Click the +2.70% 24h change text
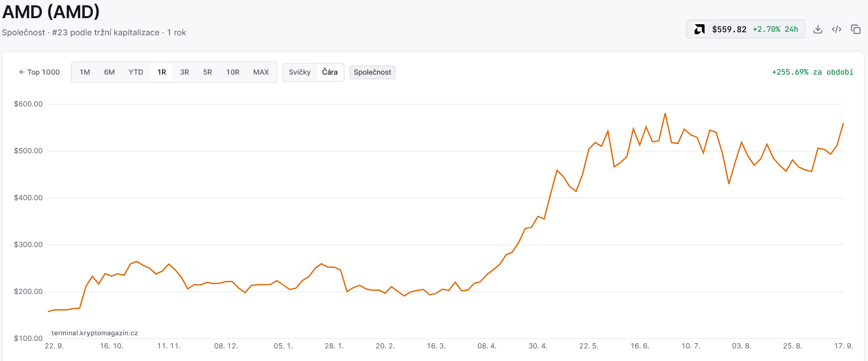This screenshot has width=868, height=361. [x=775, y=29]
